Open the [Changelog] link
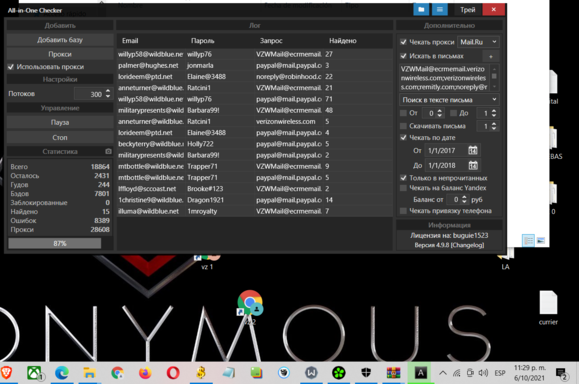This screenshot has height=384, width=579. pyautogui.click(x=467, y=245)
